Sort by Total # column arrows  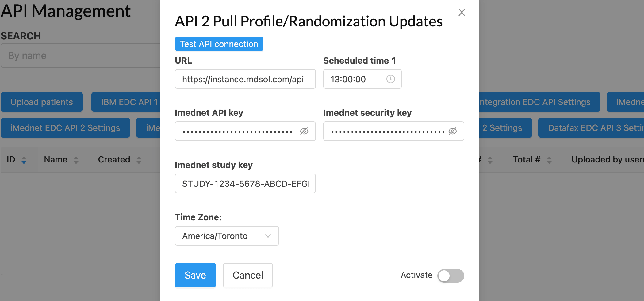(549, 160)
